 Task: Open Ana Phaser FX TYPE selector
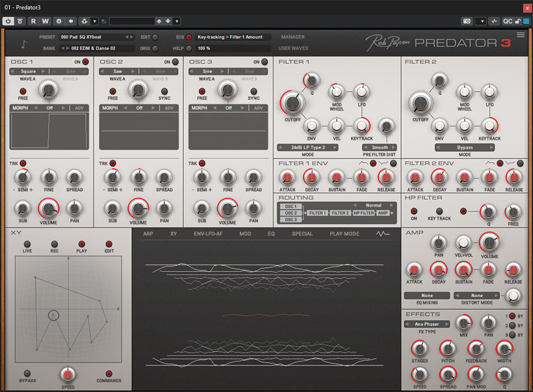pyautogui.click(x=427, y=324)
